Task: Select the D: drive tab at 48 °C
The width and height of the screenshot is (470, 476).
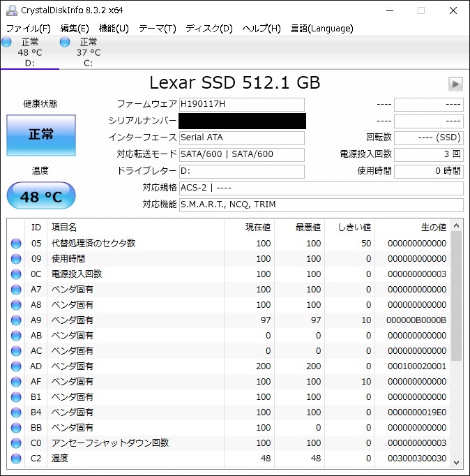Action: pyautogui.click(x=30, y=52)
